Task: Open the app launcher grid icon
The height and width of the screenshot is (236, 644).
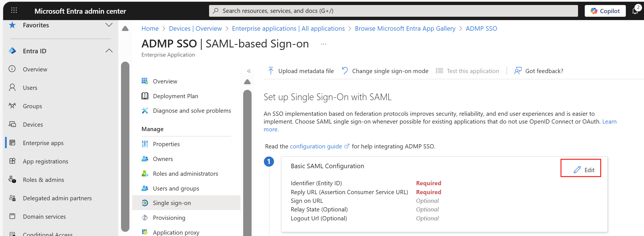Action: click(14, 11)
